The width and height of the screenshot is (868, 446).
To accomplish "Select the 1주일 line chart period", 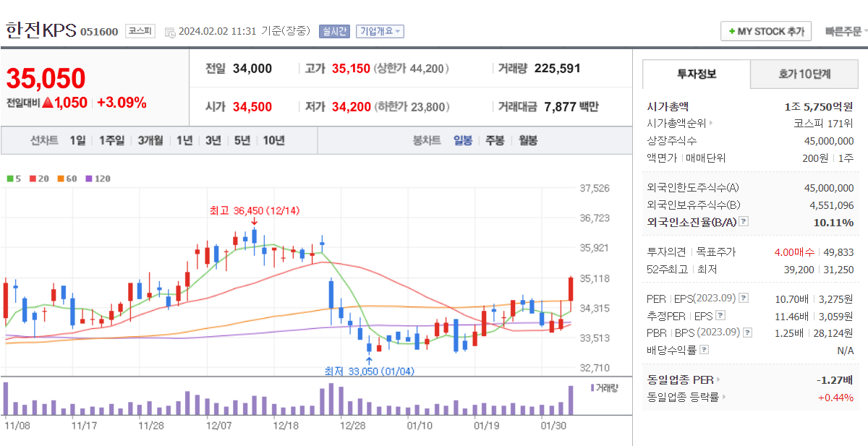I will tap(111, 140).
